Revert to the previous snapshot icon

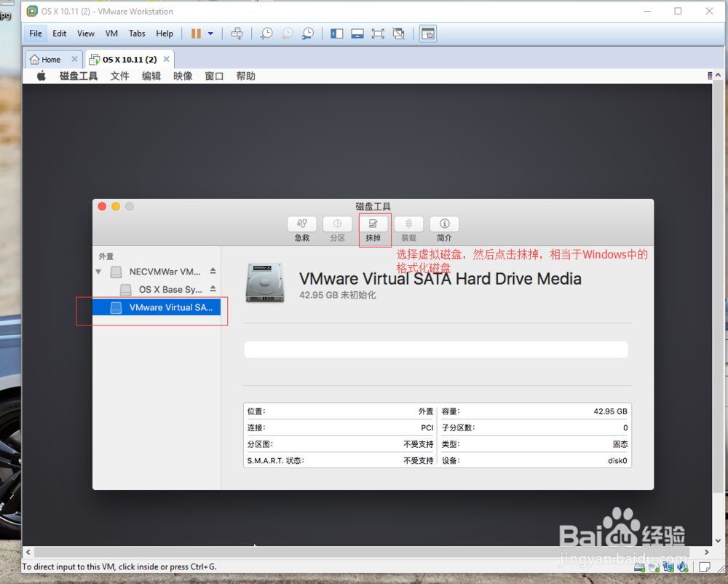tap(288, 33)
